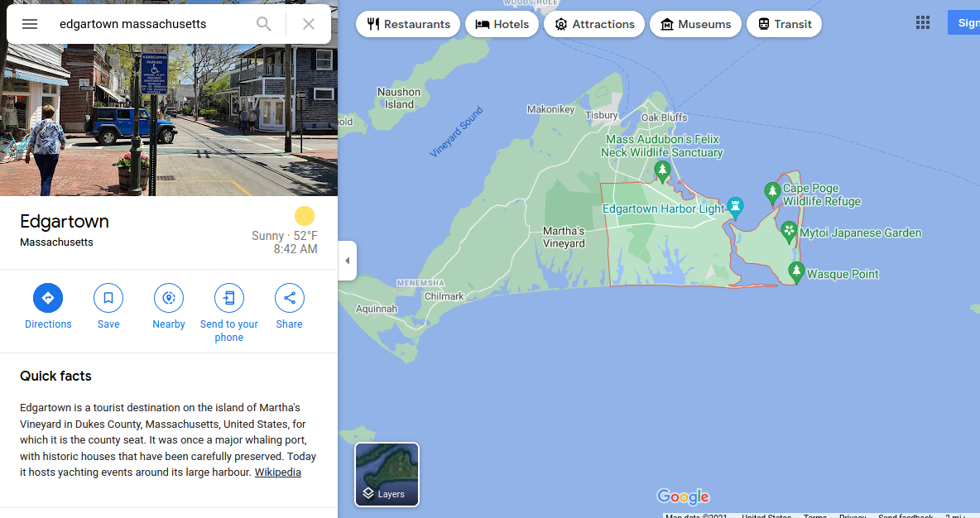Show Attractions on the map
Screen dimensions: 980x518
[x=594, y=24]
